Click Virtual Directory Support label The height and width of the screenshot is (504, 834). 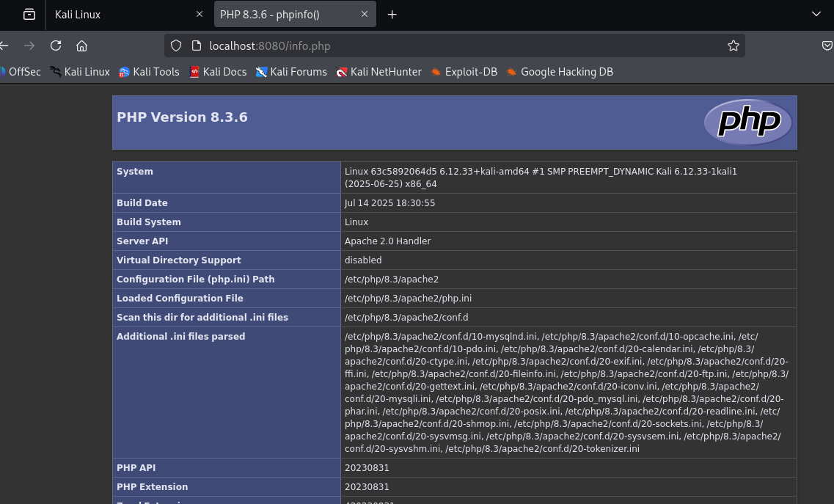179,260
